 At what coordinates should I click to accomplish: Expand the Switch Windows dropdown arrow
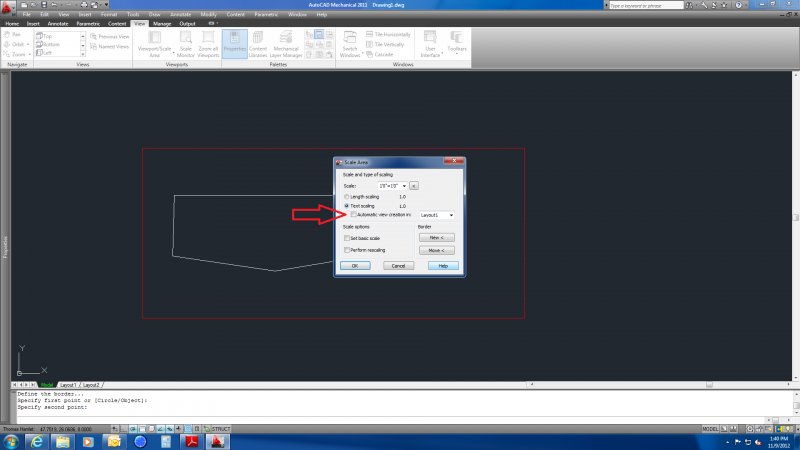(362, 53)
